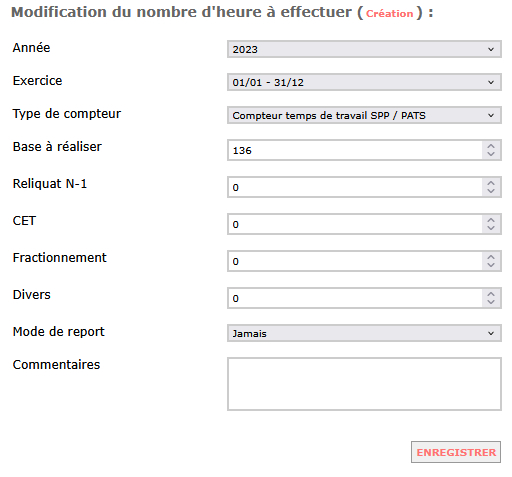
Task: Focus the Commentaires text area
Action: click(x=364, y=384)
